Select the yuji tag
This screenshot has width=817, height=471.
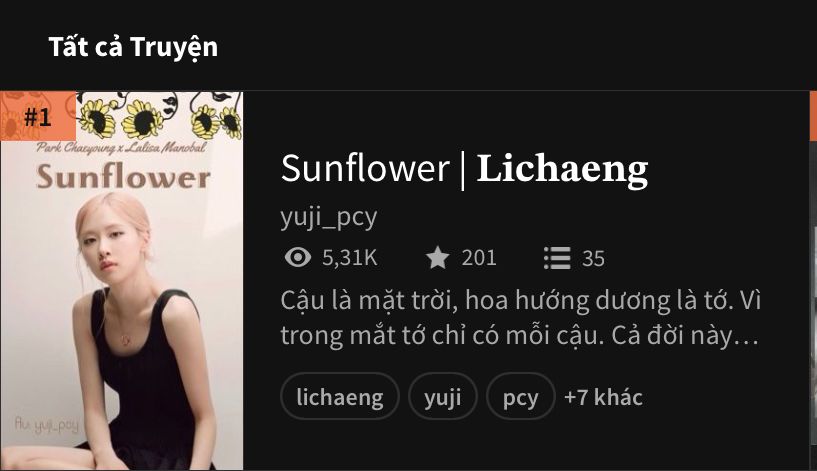click(x=442, y=396)
